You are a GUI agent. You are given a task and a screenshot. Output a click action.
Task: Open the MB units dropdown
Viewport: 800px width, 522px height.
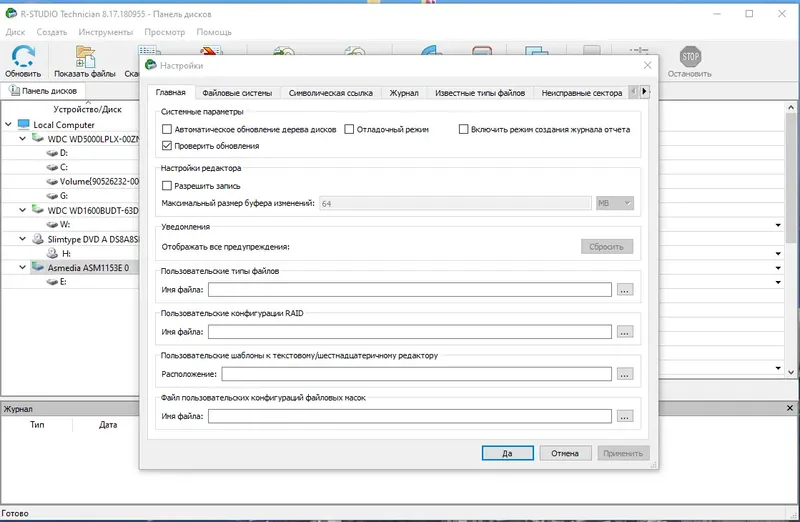(x=615, y=203)
